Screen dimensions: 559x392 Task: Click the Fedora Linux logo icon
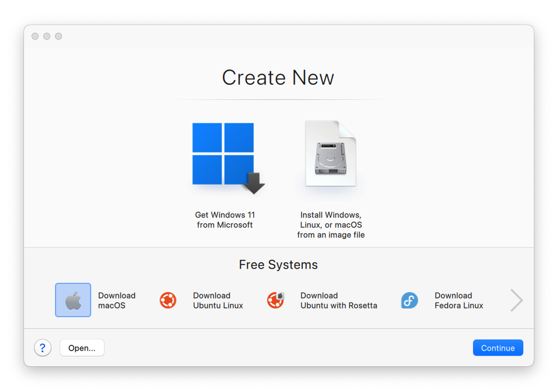409,300
